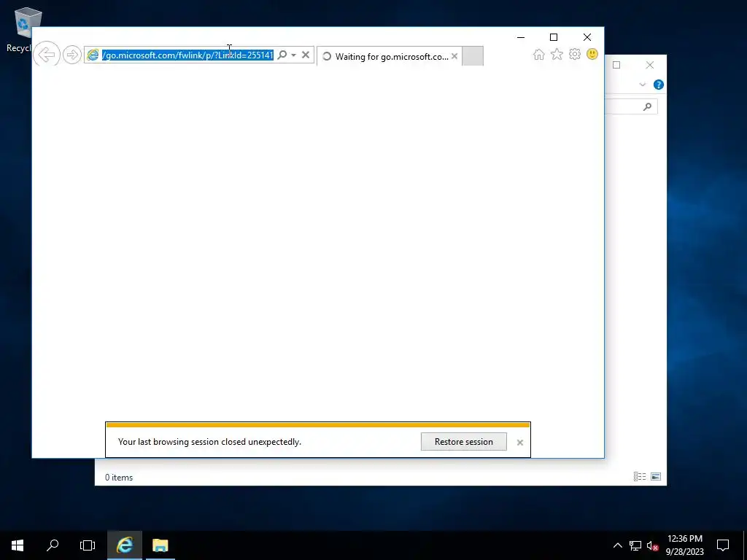Open the muted volume tray icon
The height and width of the screenshot is (560, 747).
pos(652,545)
